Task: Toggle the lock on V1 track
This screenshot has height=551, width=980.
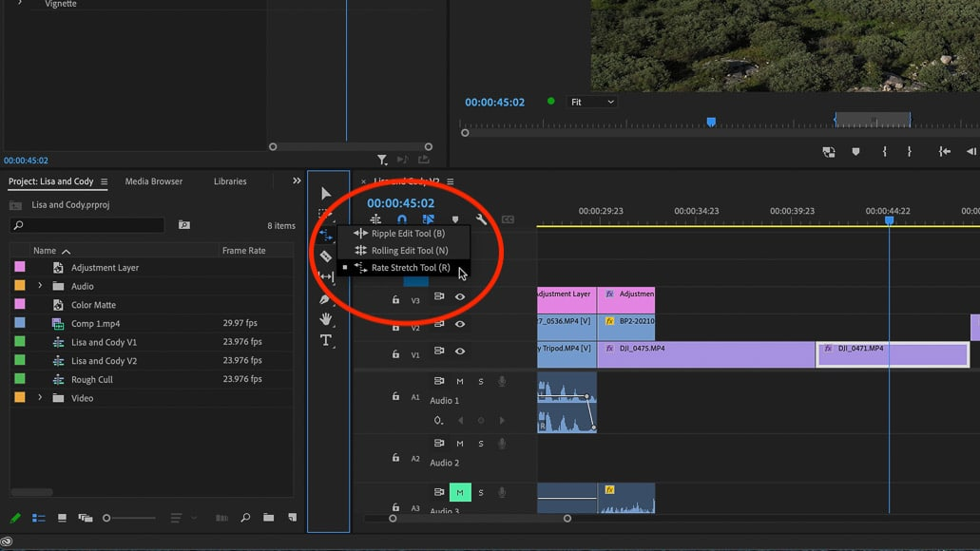Action: coord(395,354)
